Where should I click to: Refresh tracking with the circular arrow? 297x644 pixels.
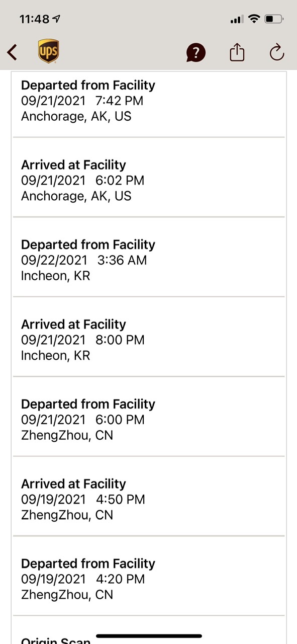click(277, 52)
